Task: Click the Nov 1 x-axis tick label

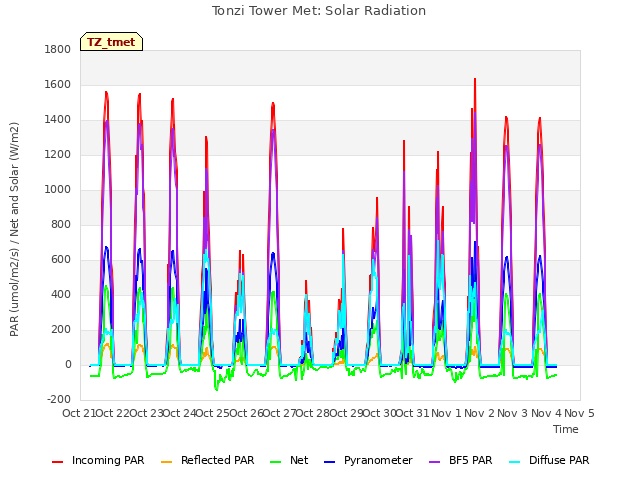Action: coord(446,413)
